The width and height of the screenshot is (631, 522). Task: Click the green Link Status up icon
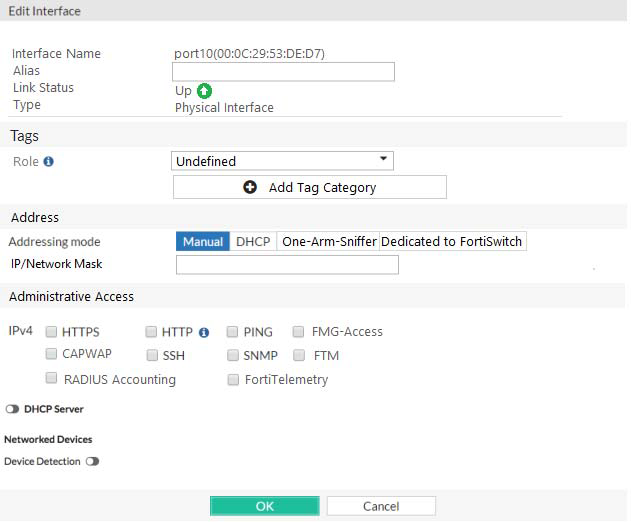204,91
